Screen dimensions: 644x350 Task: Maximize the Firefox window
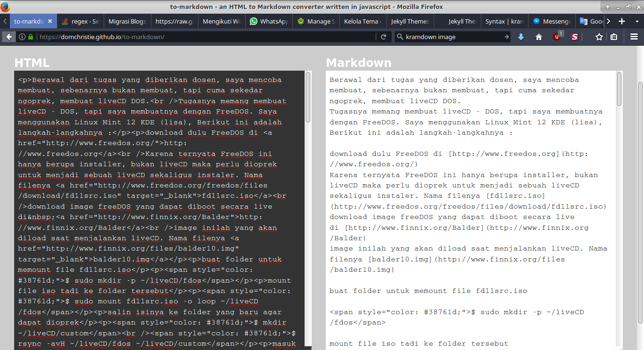(627, 7)
